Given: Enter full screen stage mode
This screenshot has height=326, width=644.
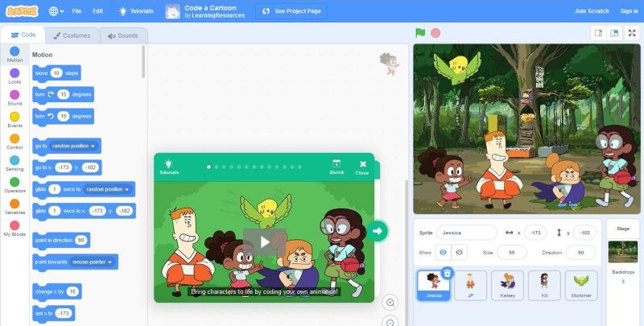Looking at the screenshot, I should click(x=632, y=33).
